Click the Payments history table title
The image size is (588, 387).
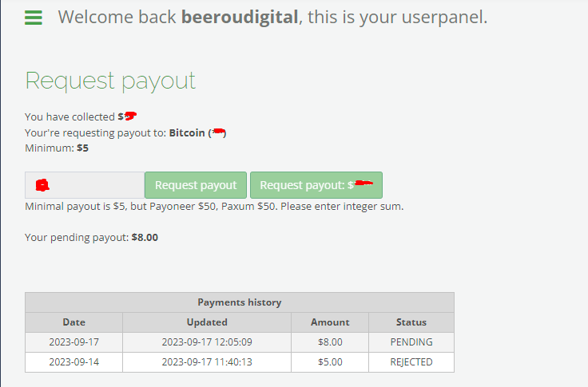(239, 302)
